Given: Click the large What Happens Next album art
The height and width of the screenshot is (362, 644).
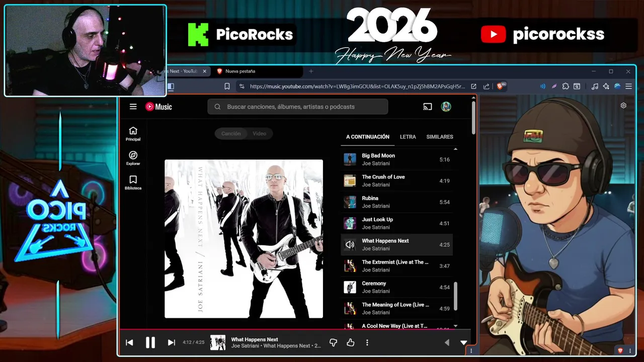Looking at the screenshot, I should point(244,239).
